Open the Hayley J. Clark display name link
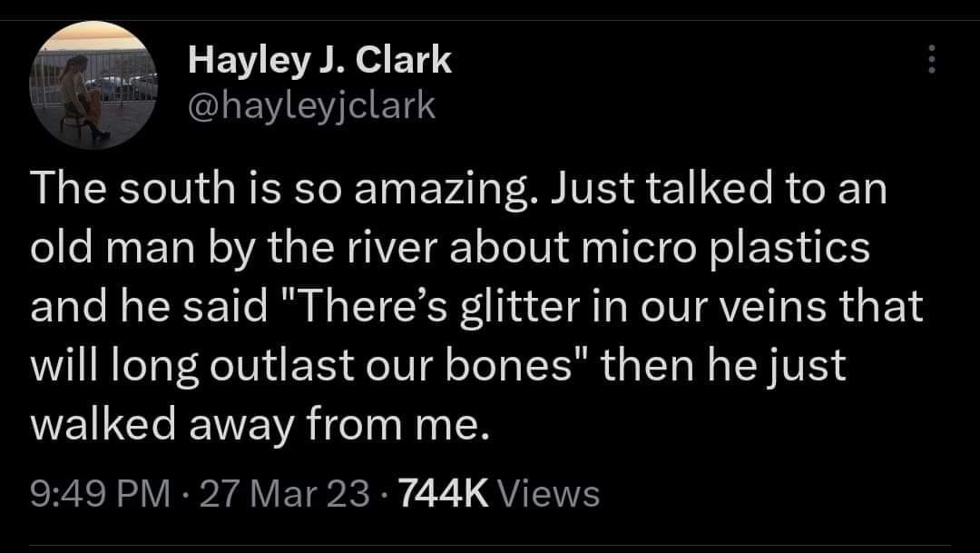The width and height of the screenshot is (980, 553). pyautogui.click(x=319, y=60)
